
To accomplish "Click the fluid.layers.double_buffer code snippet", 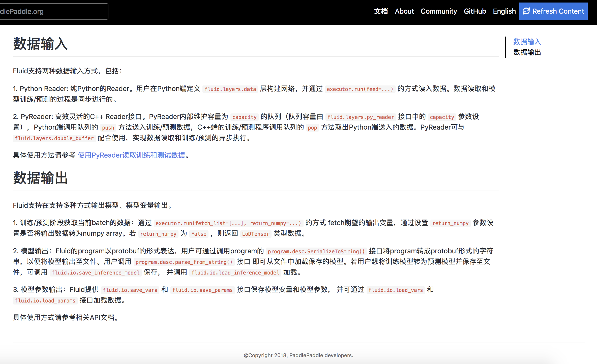I will pyautogui.click(x=54, y=138).
